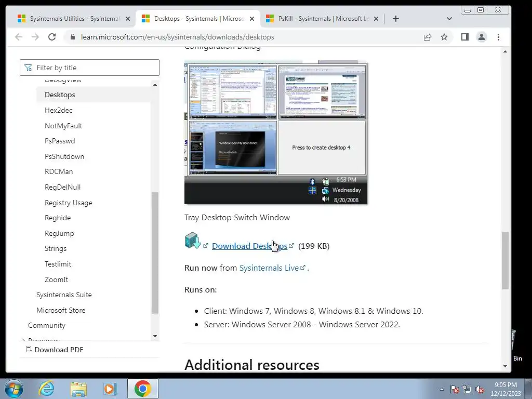The image size is (532, 399).
Task: Open the Chrome side panel
Action: click(x=465, y=37)
